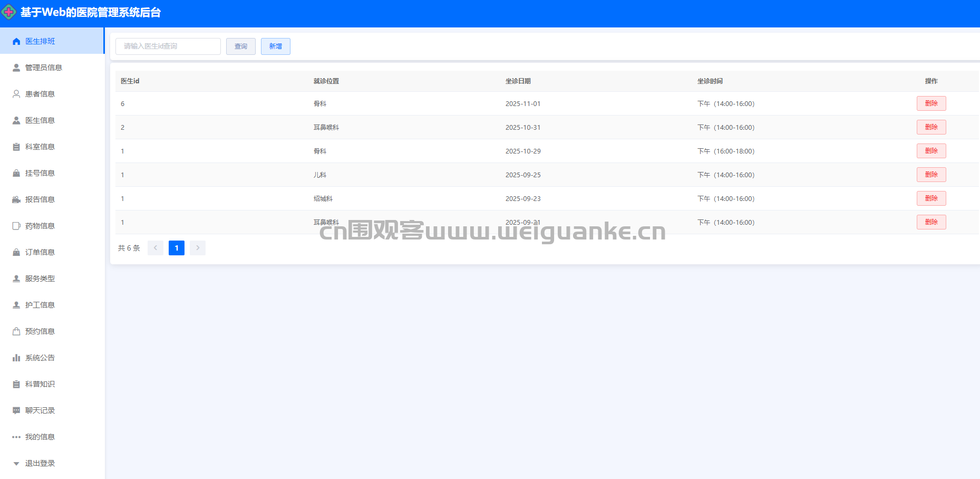Delete the schedule row dated 2025-11-01

click(931, 103)
